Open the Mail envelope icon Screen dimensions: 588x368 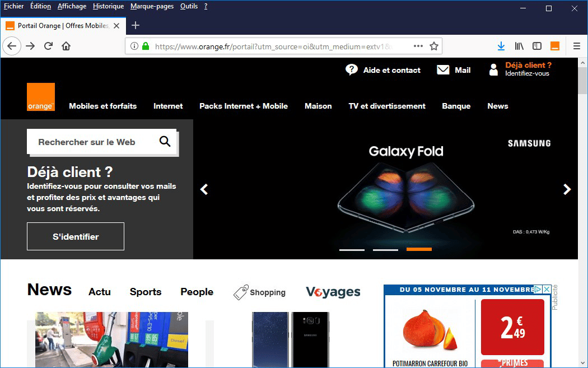click(x=443, y=70)
